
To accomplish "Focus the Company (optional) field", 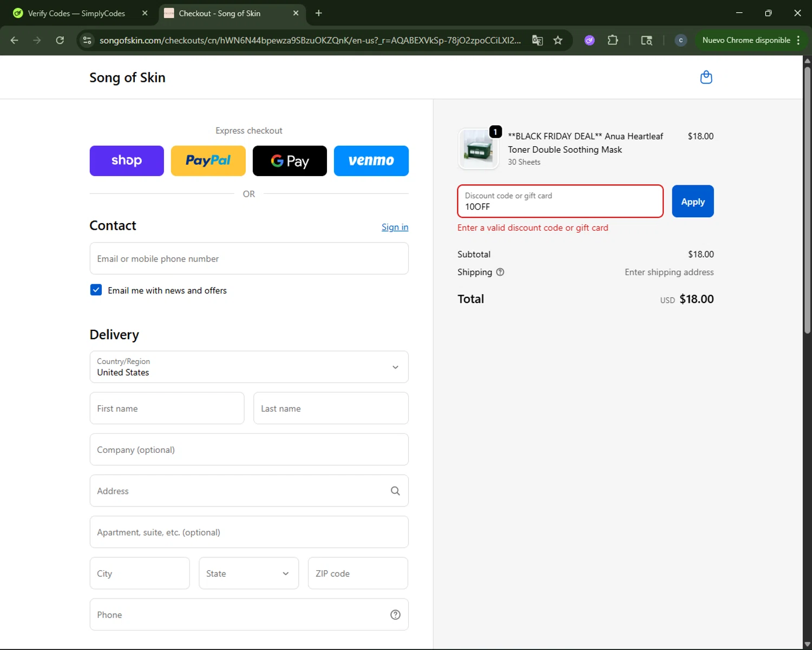I will [x=249, y=450].
